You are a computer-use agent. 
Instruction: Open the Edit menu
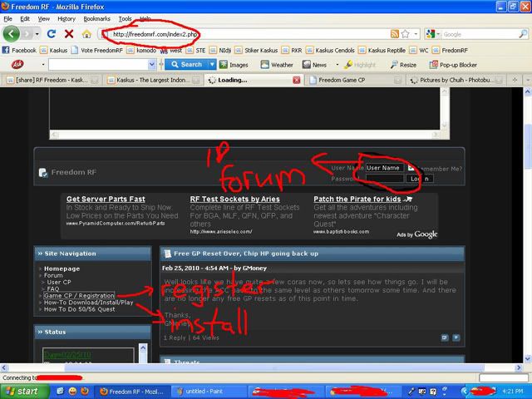[25, 19]
